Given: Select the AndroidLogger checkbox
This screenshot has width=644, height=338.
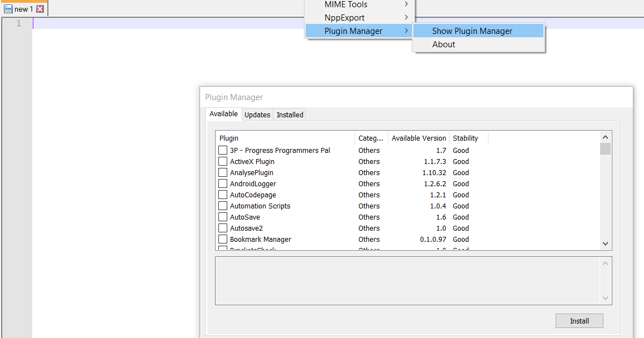Looking at the screenshot, I should pyautogui.click(x=223, y=183).
